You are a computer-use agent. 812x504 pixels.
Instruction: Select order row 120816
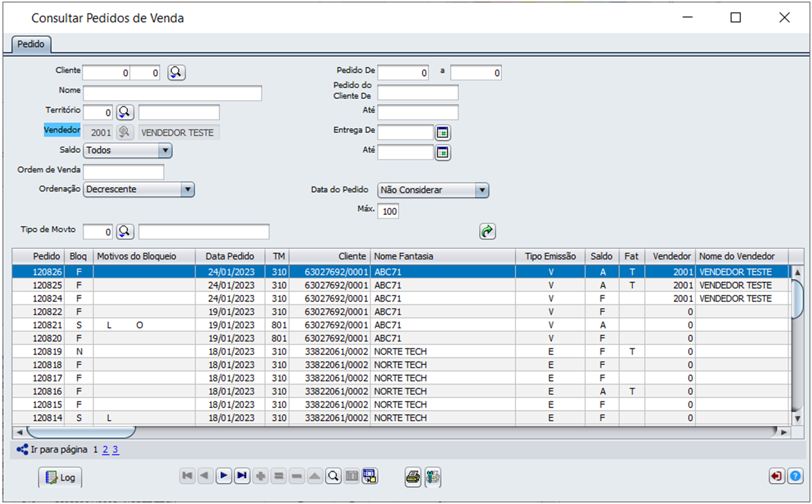[401, 391]
